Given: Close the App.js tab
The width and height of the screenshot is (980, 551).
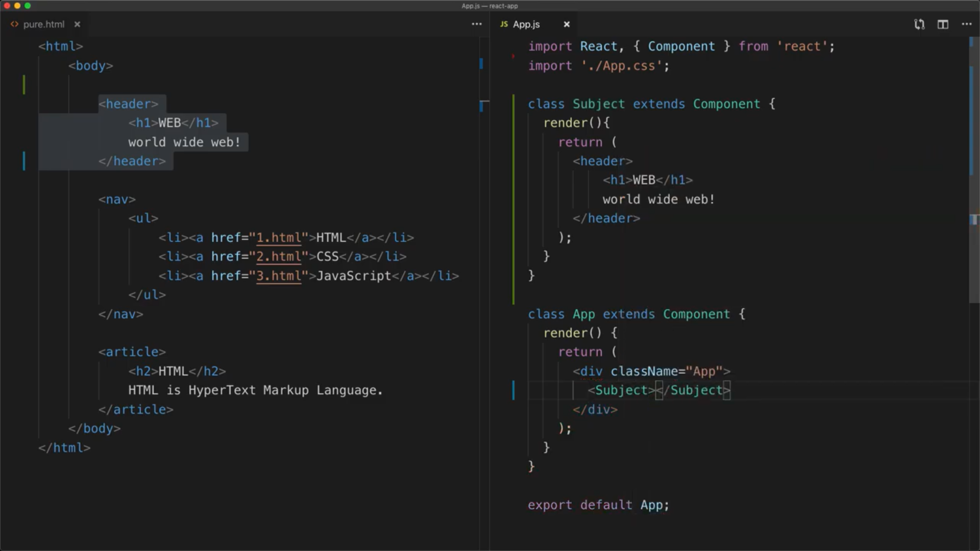Looking at the screenshot, I should click(567, 24).
